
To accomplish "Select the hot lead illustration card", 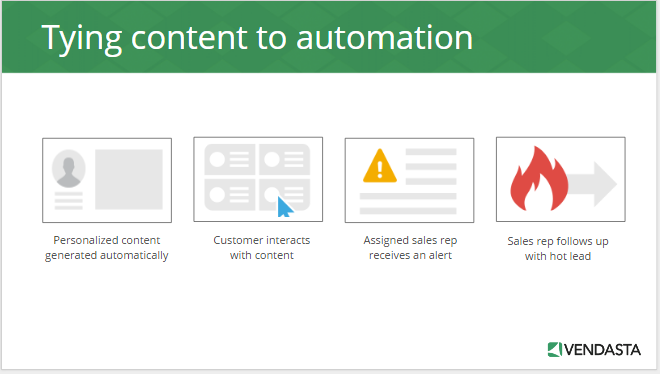I will pos(561,179).
